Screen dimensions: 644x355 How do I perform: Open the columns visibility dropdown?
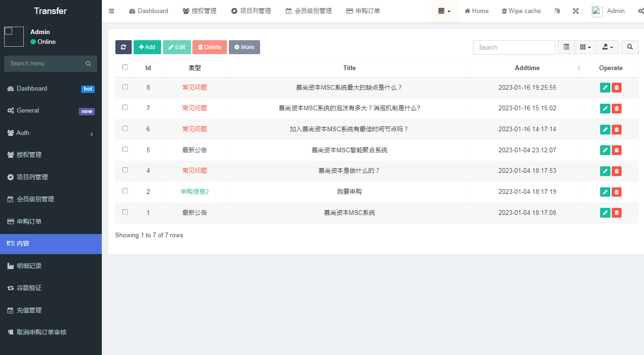(585, 47)
